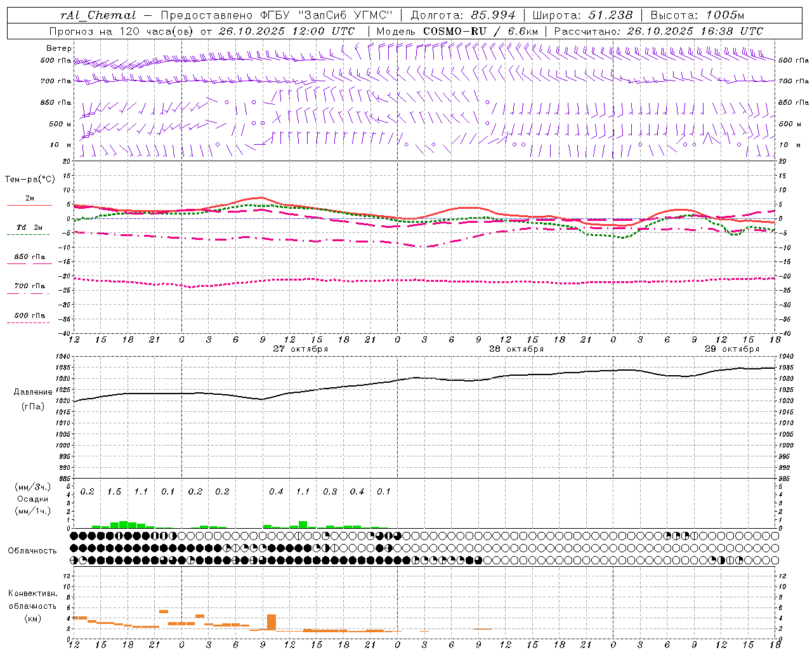
Task: Click the red line sample under the 2м legend
Action: (29, 205)
